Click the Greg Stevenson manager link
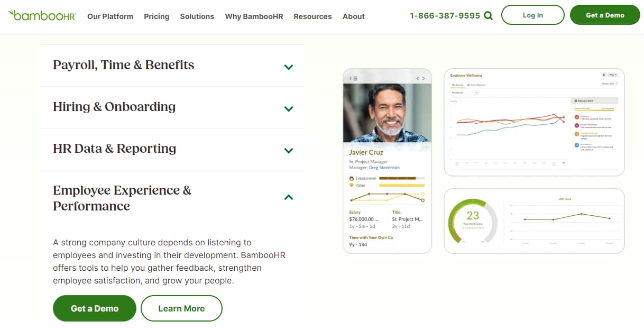644x330 pixels. pyautogui.click(x=384, y=168)
